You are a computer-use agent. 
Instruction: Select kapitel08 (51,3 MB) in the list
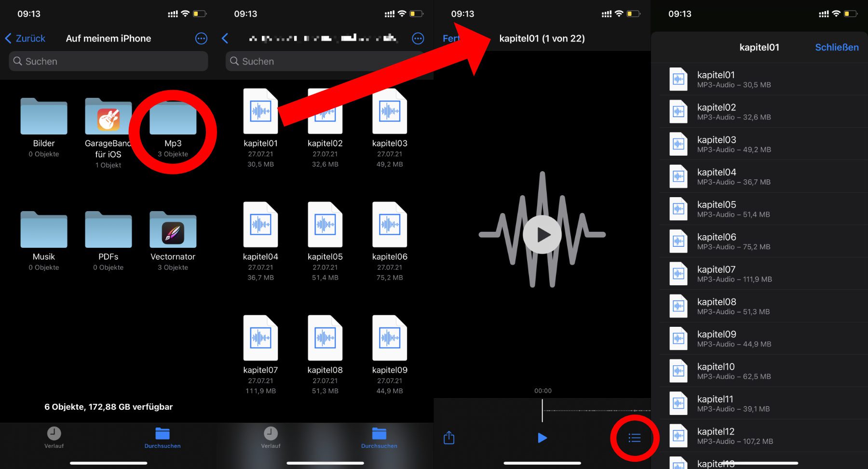pos(764,306)
